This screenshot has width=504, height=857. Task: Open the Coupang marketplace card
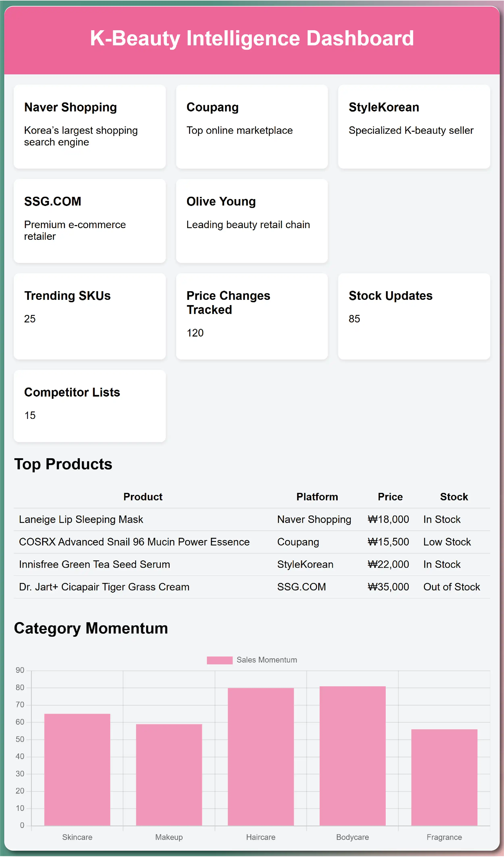[252, 127]
